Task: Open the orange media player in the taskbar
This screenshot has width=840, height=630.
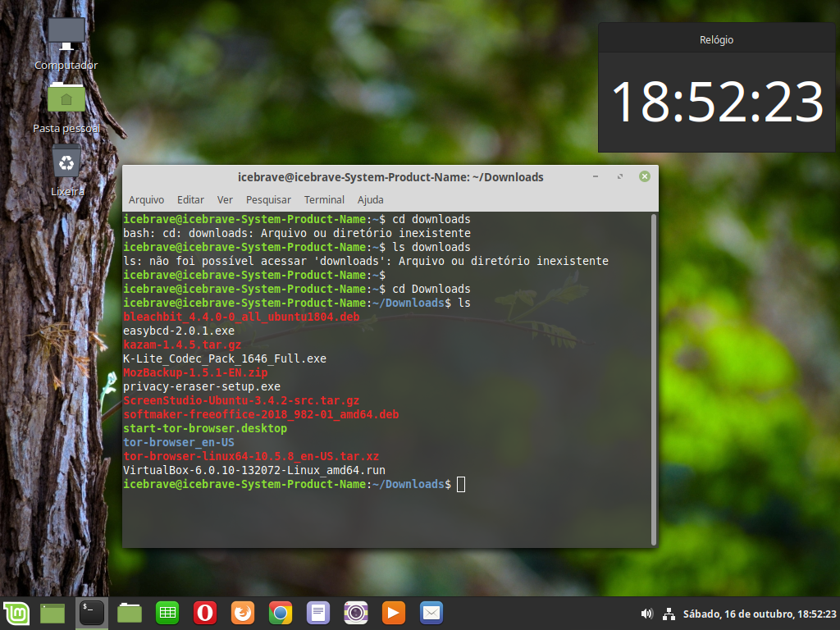Action: tap(393, 614)
